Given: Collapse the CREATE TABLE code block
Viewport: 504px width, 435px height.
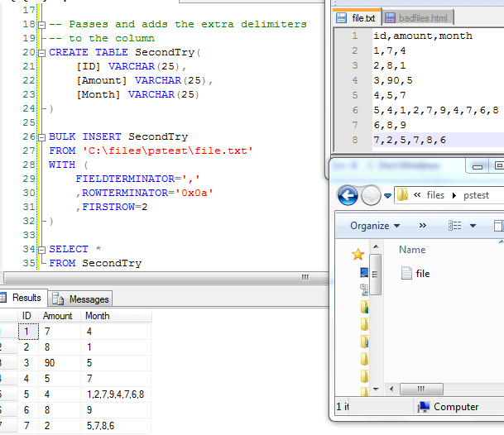Looking at the screenshot, I should tap(42, 52).
